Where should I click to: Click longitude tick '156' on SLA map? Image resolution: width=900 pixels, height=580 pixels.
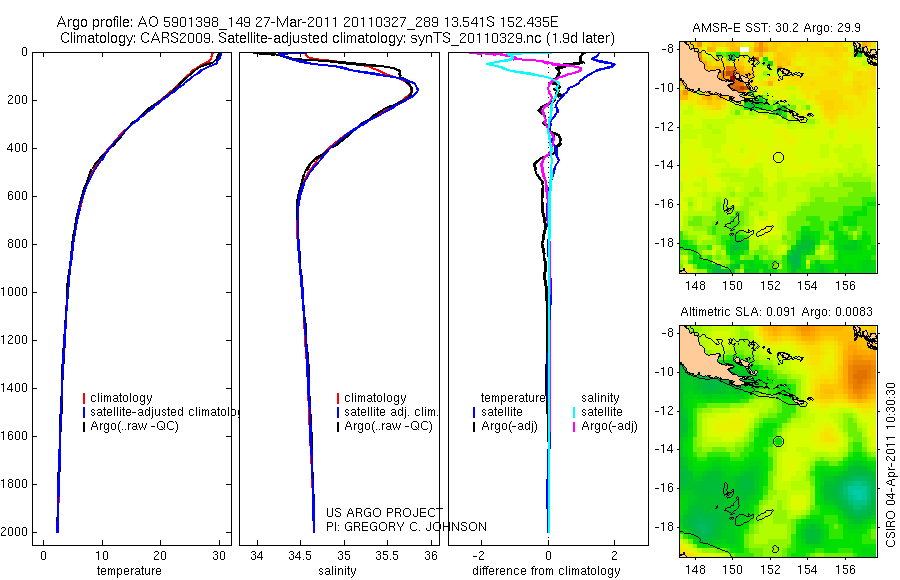845,570
